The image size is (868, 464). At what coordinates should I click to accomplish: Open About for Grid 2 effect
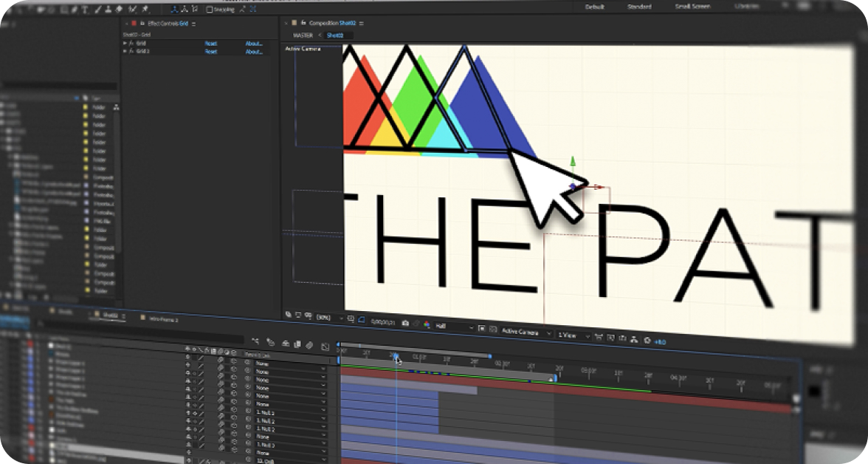(254, 52)
